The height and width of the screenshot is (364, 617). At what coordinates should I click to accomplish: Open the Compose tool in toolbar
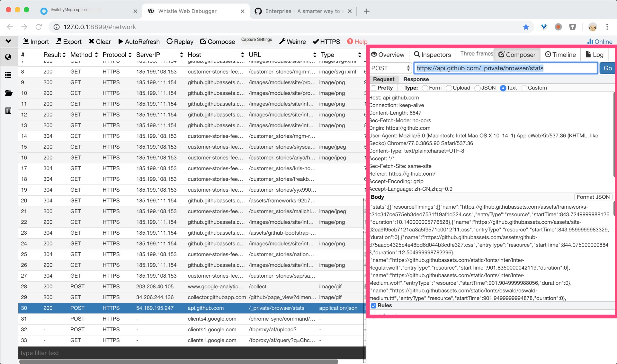(218, 42)
